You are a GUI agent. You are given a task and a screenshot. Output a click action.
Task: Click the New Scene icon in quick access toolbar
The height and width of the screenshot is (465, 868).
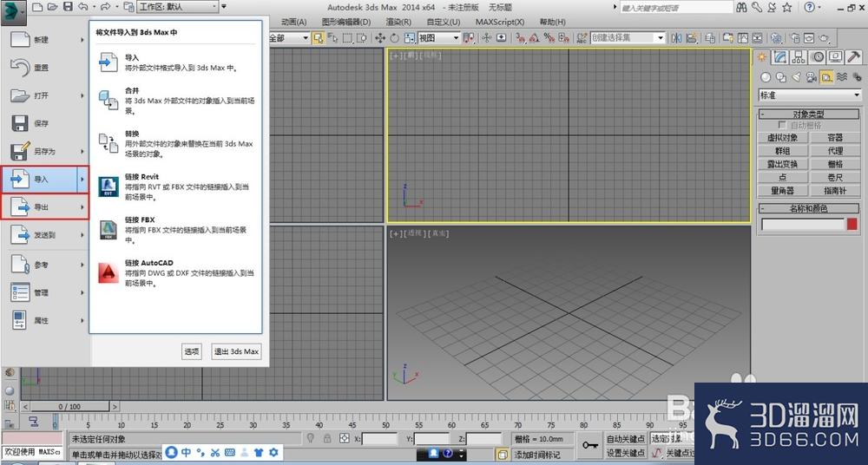click(37, 7)
